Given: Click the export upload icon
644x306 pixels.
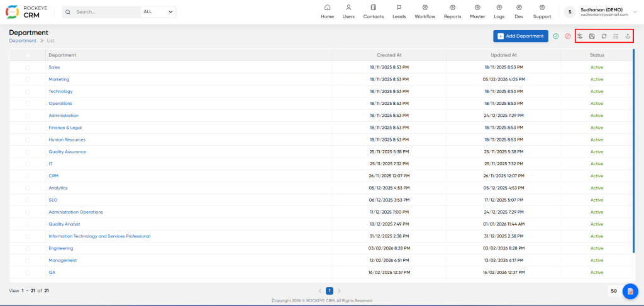Looking at the screenshot, I should [x=628, y=36].
